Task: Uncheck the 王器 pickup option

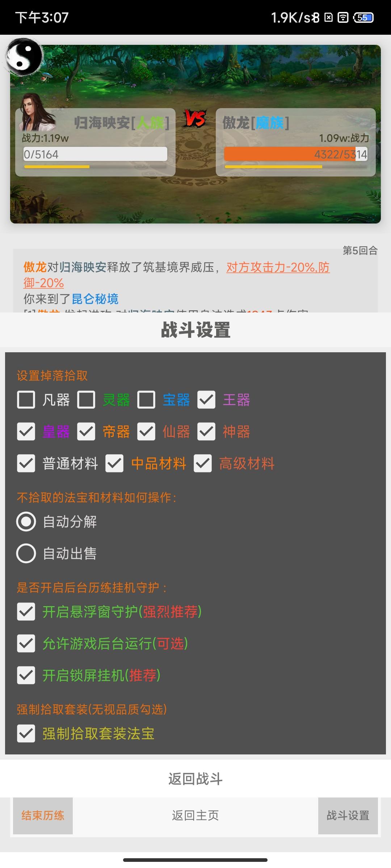Action: [206, 400]
